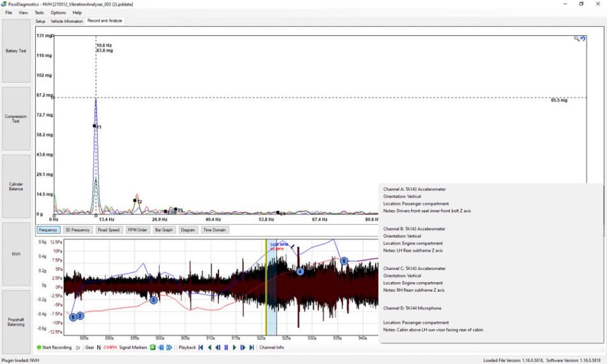Viewport: 607px width, 364px height.
Task: Jump to previous signal marker
Action: [x=160, y=347]
